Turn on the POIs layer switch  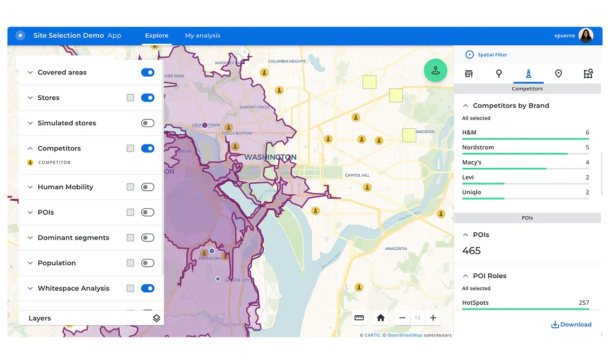[148, 212]
